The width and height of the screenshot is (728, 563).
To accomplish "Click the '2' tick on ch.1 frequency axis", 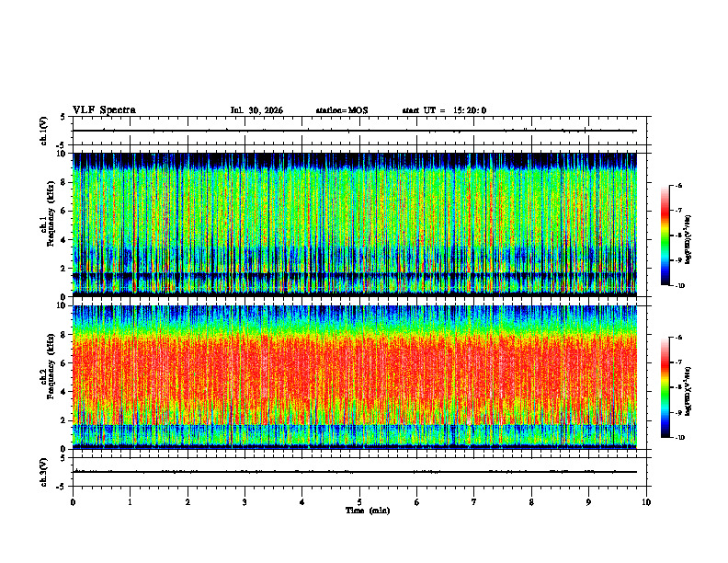I will [x=64, y=269].
